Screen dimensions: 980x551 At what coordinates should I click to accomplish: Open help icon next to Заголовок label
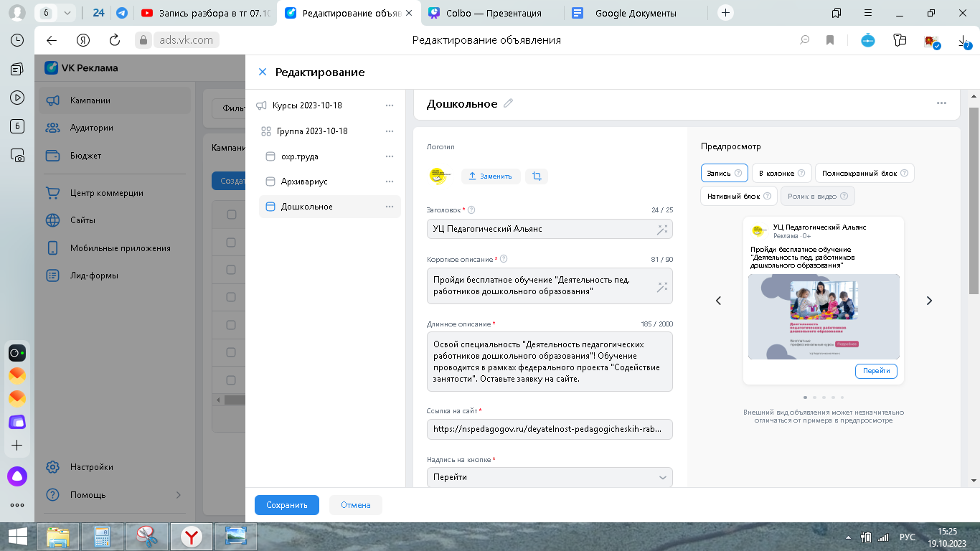[472, 210]
